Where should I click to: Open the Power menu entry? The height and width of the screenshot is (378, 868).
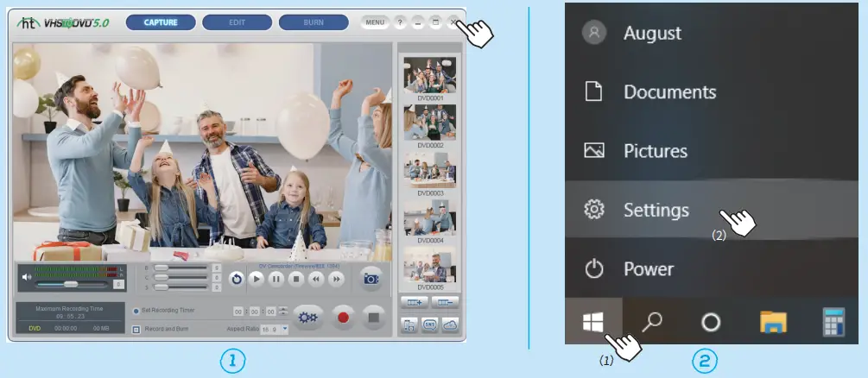click(x=712, y=269)
